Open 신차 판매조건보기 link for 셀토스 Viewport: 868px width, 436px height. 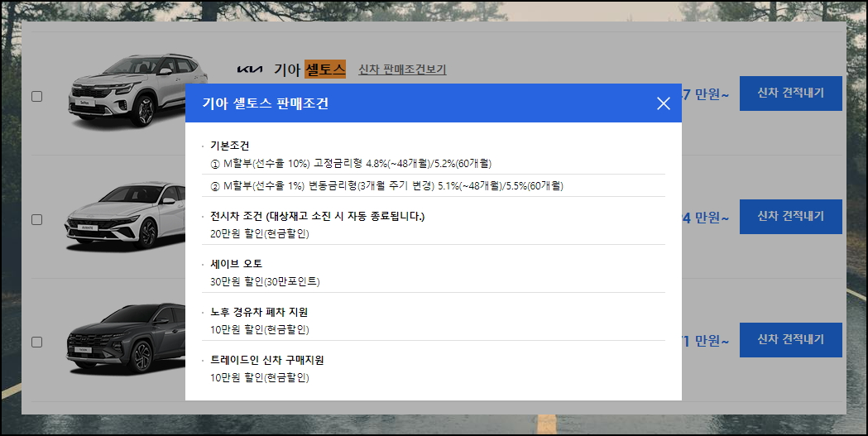click(402, 69)
